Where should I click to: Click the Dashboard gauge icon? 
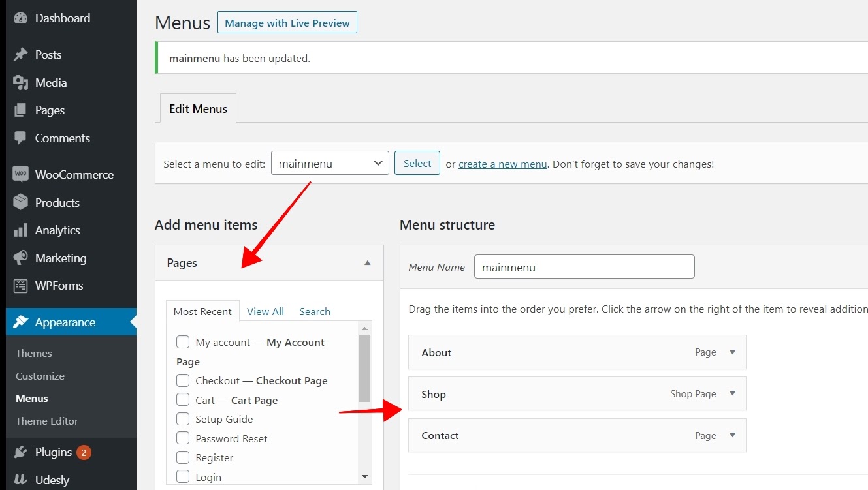[21, 18]
